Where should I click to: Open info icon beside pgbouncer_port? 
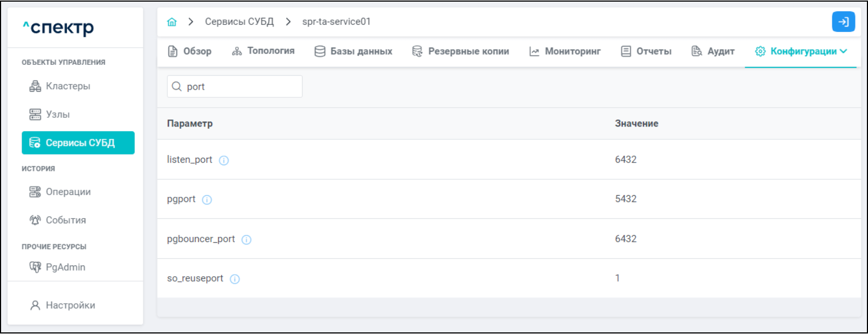pyautogui.click(x=246, y=240)
